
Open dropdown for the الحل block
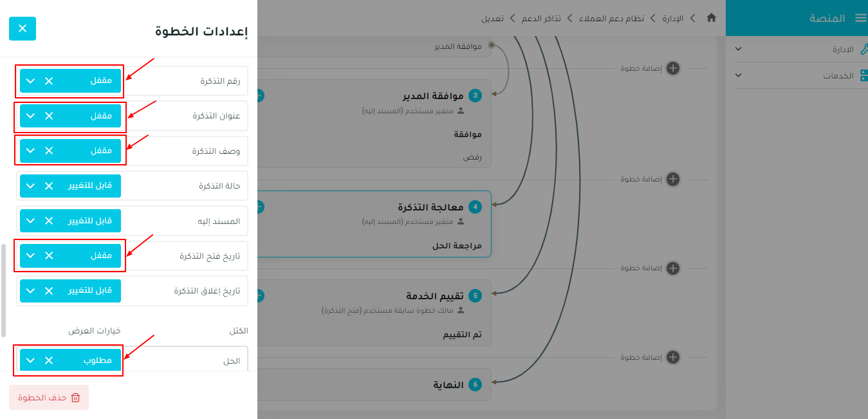[x=30, y=360]
